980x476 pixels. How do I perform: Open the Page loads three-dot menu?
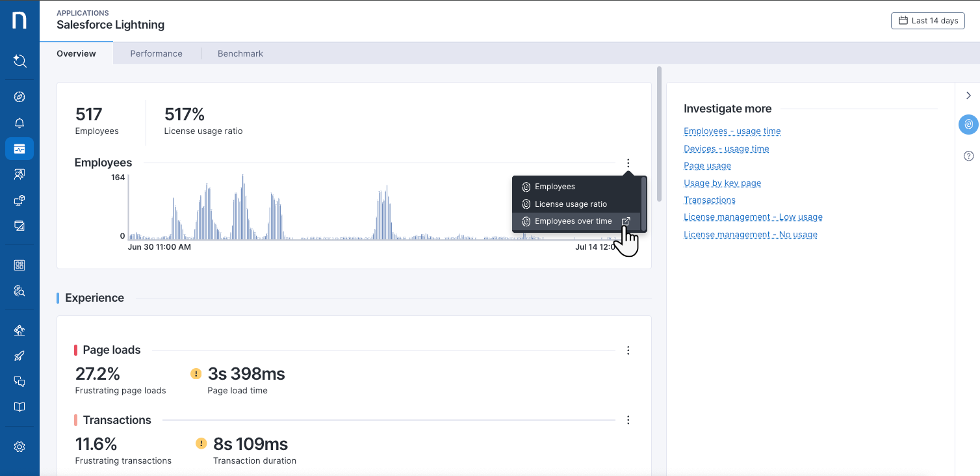pyautogui.click(x=628, y=350)
